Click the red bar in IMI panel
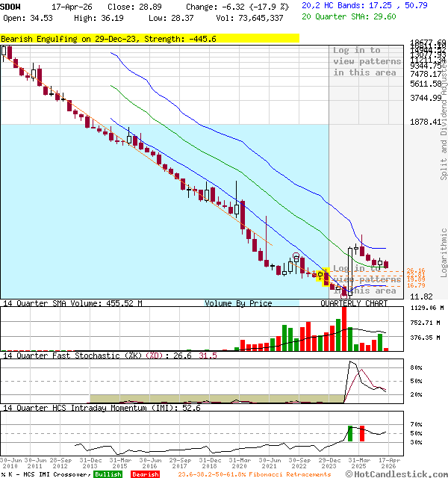 click(x=362, y=433)
